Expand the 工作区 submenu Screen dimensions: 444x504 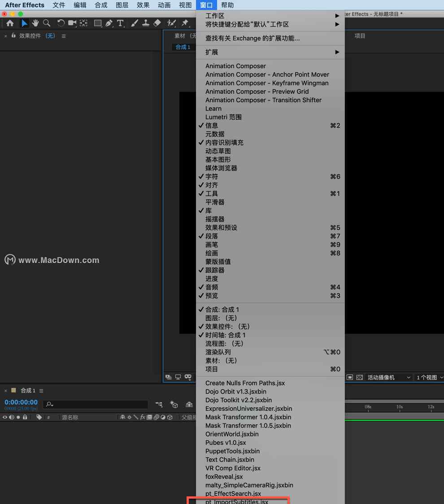[270, 16]
